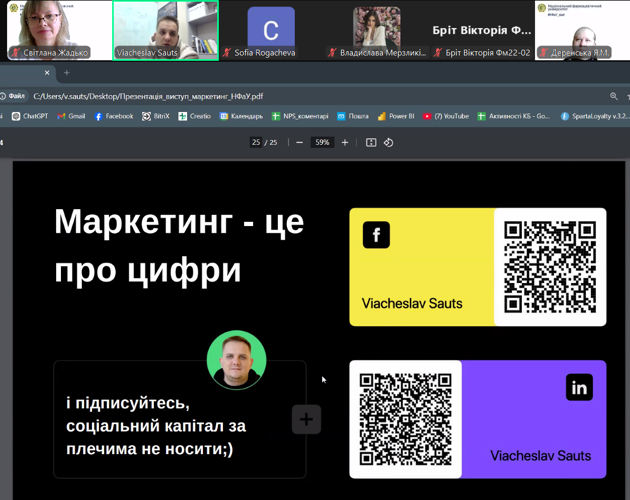Click muted mic icon next to Sofia Rogacheva
Screen dimensions: 630x500
coord(227,53)
